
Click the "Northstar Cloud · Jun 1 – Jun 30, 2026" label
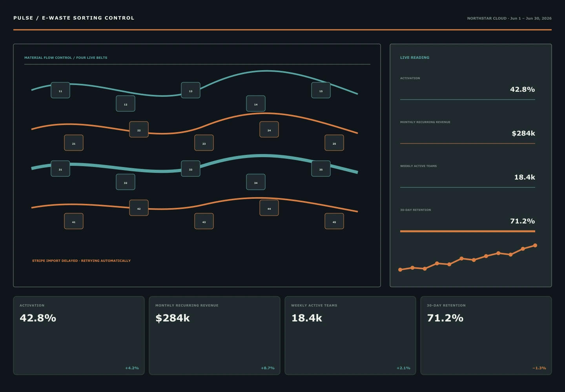tap(509, 18)
